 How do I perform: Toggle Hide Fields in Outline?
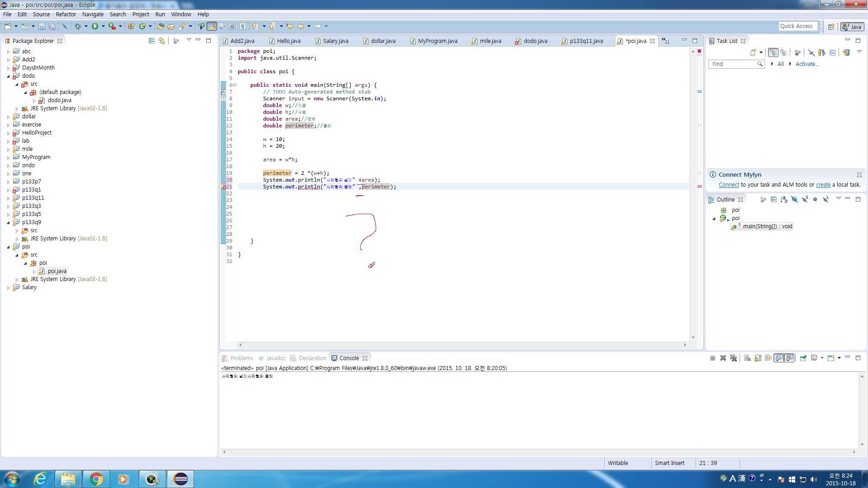tap(794, 199)
